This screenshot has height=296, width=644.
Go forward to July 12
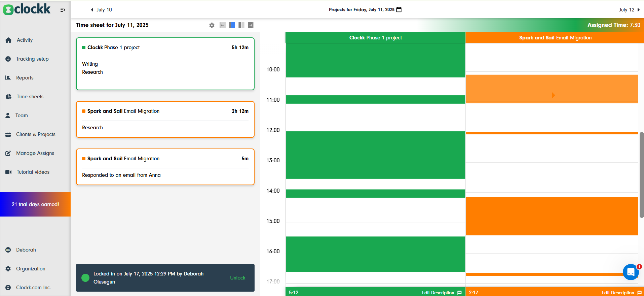[629, 10]
